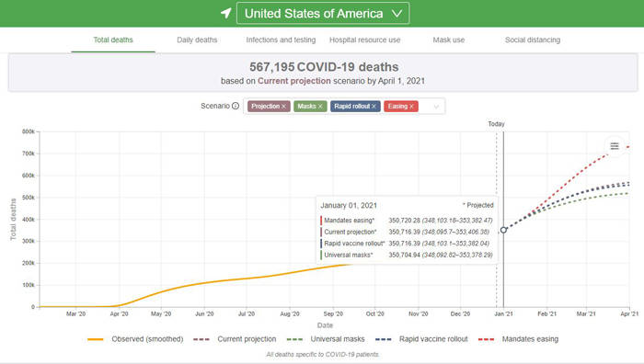
Task: Remove the Easing scenario tag
Action: pos(411,107)
